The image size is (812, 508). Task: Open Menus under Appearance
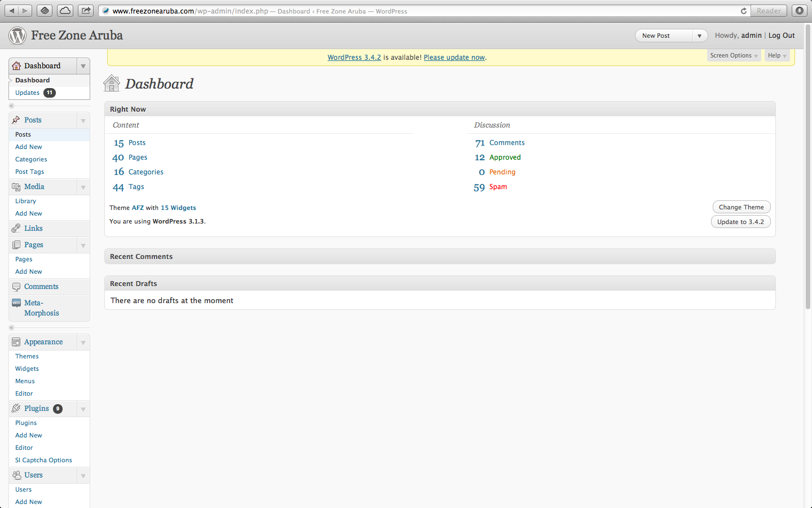25,381
